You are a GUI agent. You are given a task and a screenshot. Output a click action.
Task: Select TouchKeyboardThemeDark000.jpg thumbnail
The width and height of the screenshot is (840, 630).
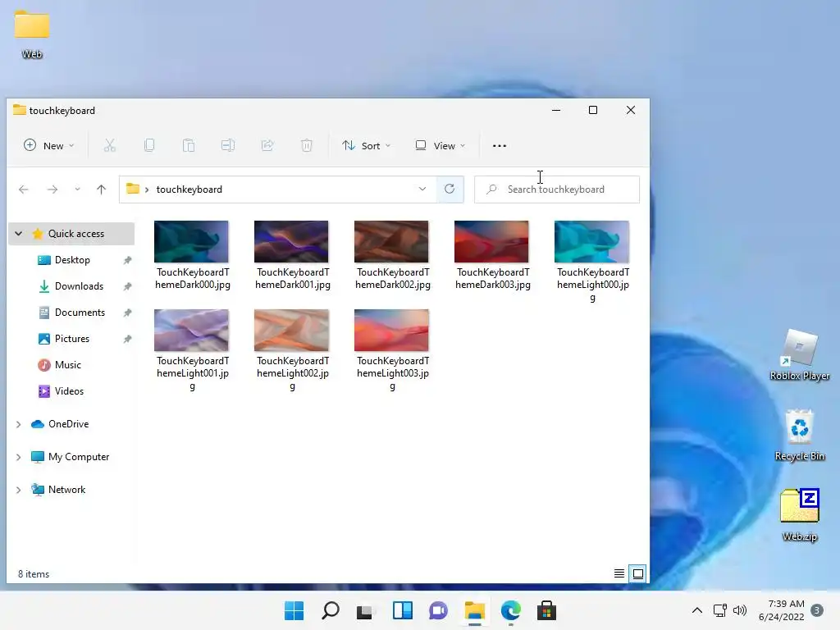(191, 242)
